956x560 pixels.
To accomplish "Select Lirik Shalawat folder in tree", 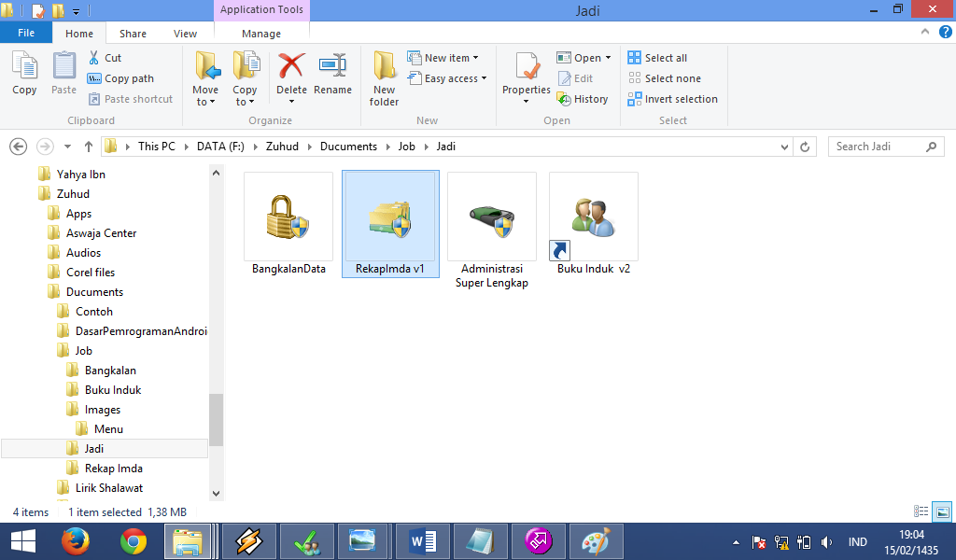I will click(108, 488).
